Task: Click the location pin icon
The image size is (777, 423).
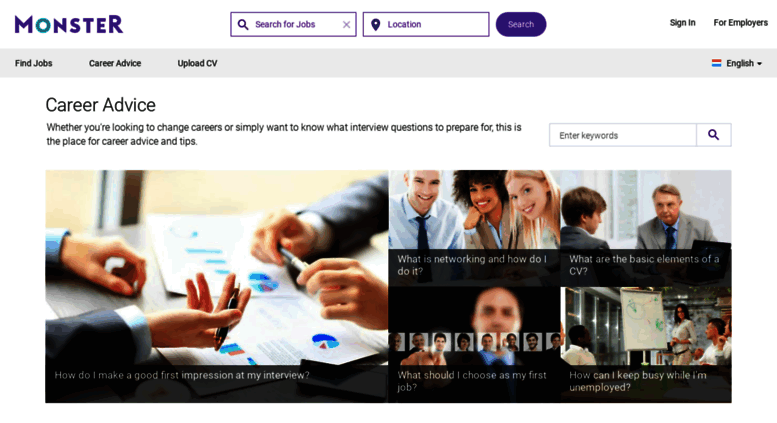Action: (376, 24)
